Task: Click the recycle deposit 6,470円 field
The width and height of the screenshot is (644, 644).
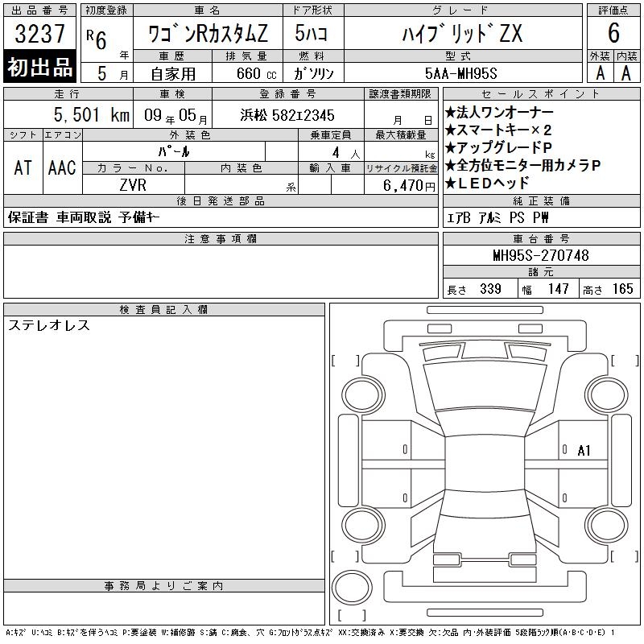Action: pyautogui.click(x=401, y=185)
